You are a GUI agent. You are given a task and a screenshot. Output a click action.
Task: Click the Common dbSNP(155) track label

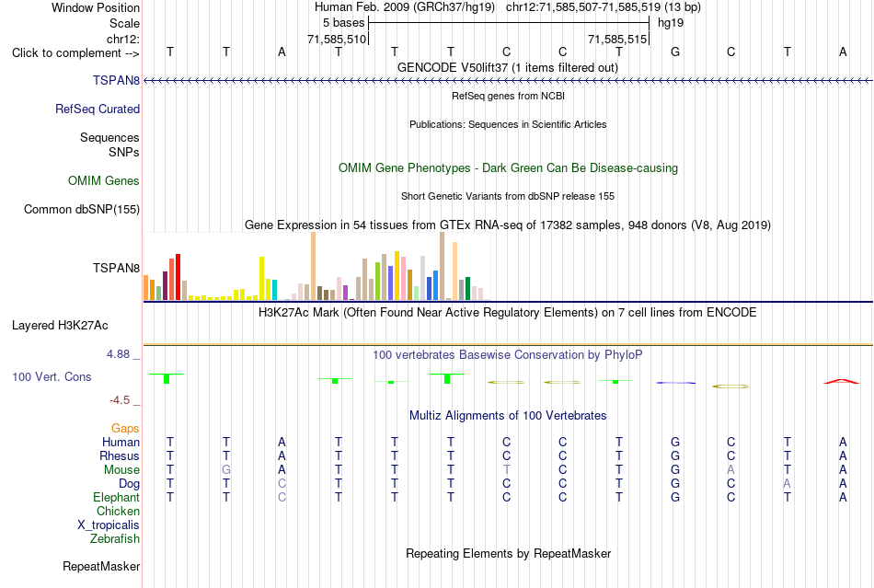tap(81, 210)
